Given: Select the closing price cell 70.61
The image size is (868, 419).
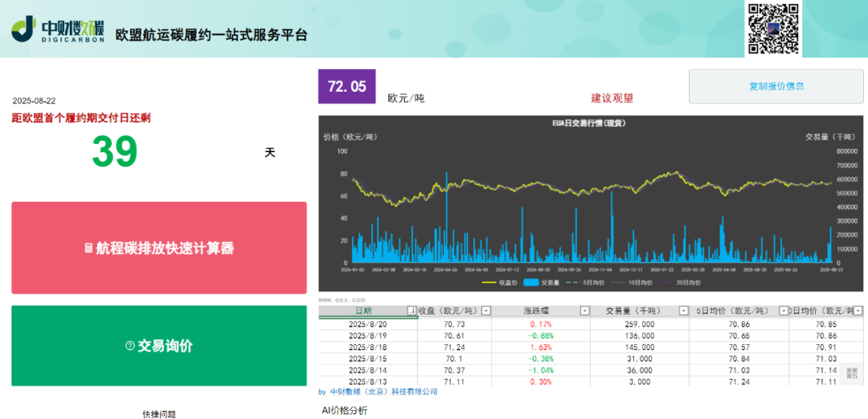Looking at the screenshot, I should pyautogui.click(x=454, y=335).
